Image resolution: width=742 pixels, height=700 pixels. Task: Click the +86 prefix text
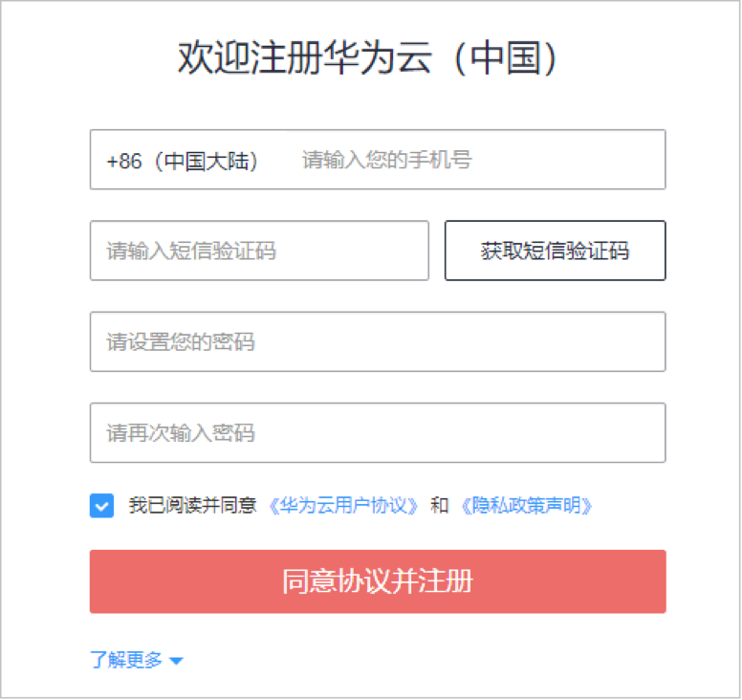pos(123,161)
